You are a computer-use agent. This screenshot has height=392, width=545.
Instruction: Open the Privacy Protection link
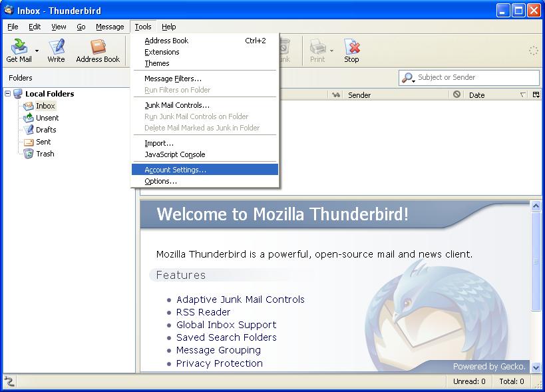(x=220, y=363)
